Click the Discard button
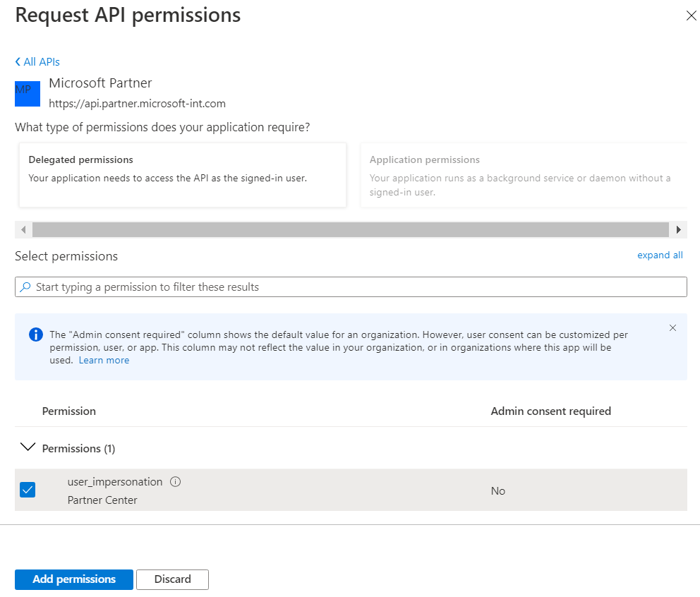The width and height of the screenshot is (700, 597). pyautogui.click(x=172, y=579)
